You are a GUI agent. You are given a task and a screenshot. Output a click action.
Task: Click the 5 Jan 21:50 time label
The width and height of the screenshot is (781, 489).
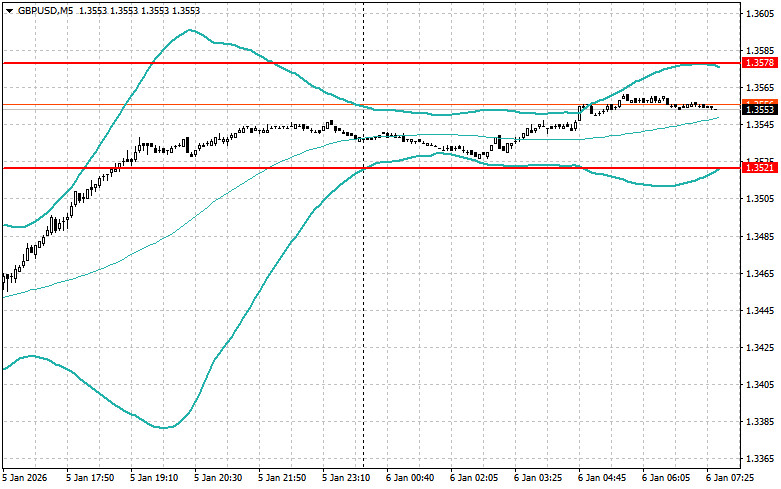(282, 478)
